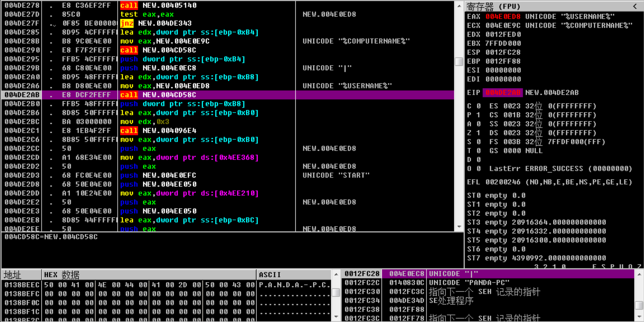
Task: Click the UNICODE "%COMPUTERNAME%" comment in disassembly
Action: tap(356, 41)
